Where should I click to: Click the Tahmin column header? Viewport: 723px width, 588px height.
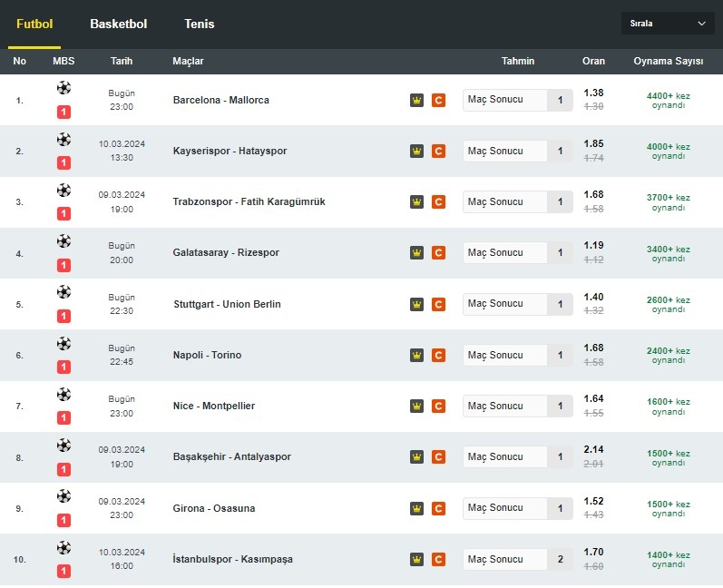(x=518, y=61)
